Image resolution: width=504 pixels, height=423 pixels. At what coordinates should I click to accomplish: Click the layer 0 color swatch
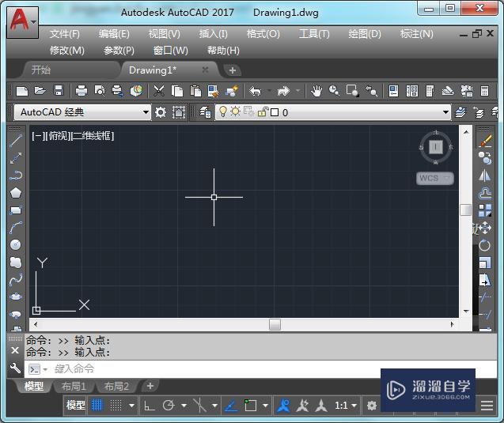pos(275,112)
